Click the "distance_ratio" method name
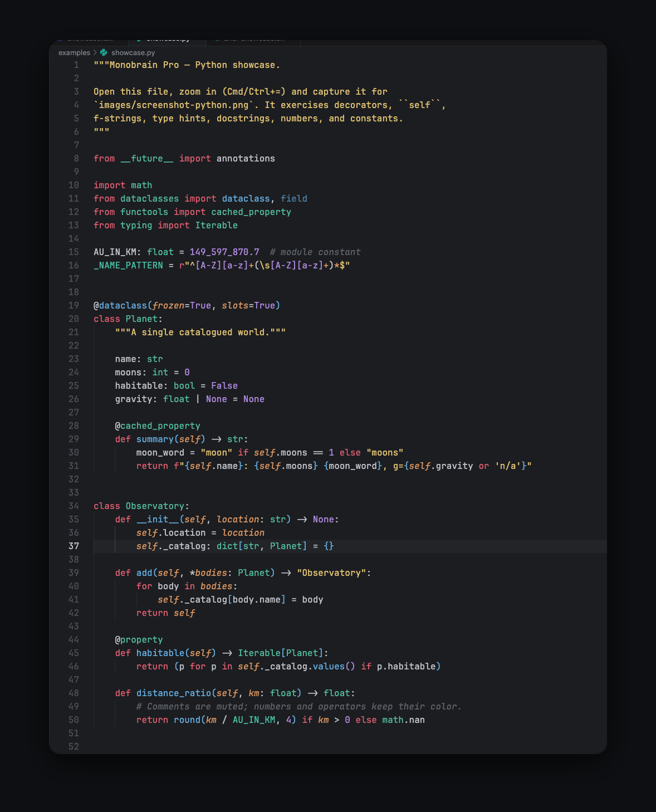The width and height of the screenshot is (656, 812). click(x=174, y=693)
